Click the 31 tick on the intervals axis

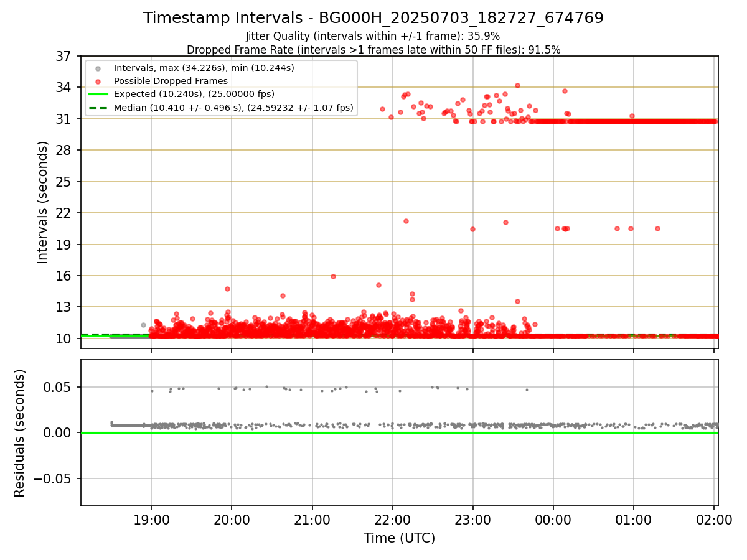coord(65,119)
